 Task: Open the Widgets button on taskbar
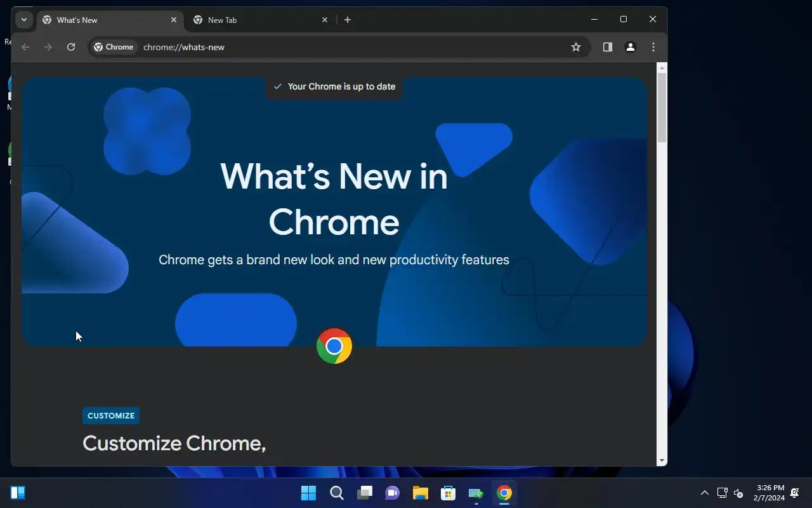[x=18, y=493]
